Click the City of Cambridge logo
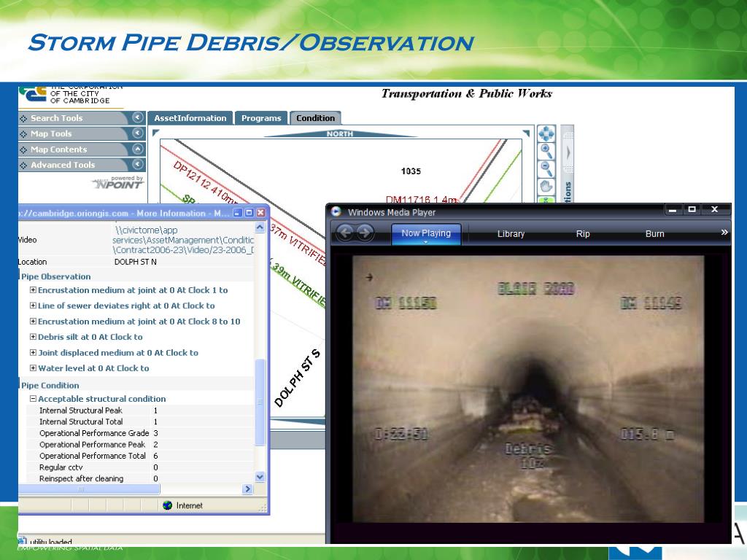The width and height of the screenshot is (747, 560). [x=33, y=94]
